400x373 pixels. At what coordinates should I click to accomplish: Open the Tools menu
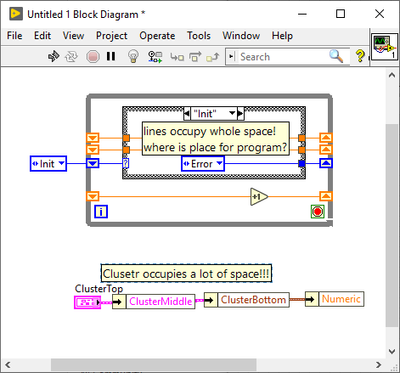pos(199,35)
